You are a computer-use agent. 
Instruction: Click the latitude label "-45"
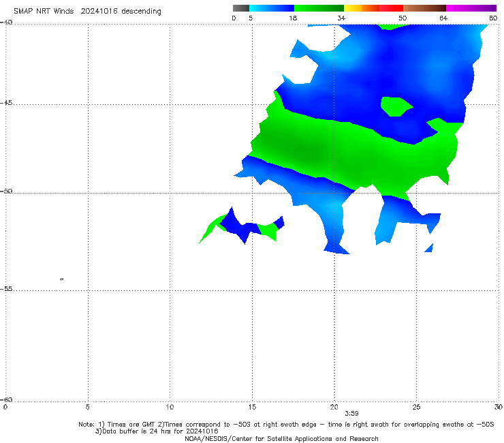point(6,103)
